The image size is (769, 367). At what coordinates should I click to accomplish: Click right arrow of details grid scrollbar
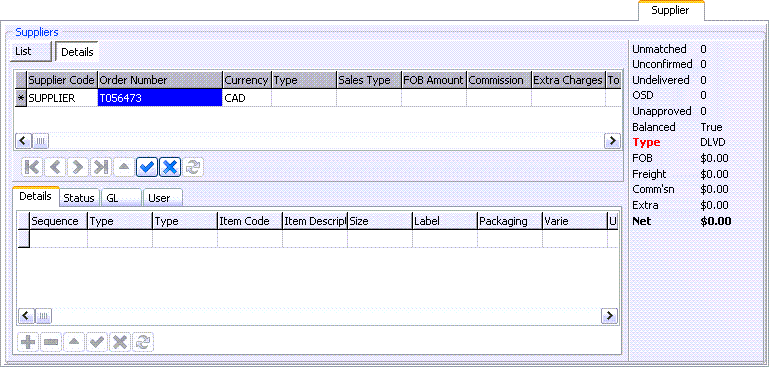[x=610, y=315]
